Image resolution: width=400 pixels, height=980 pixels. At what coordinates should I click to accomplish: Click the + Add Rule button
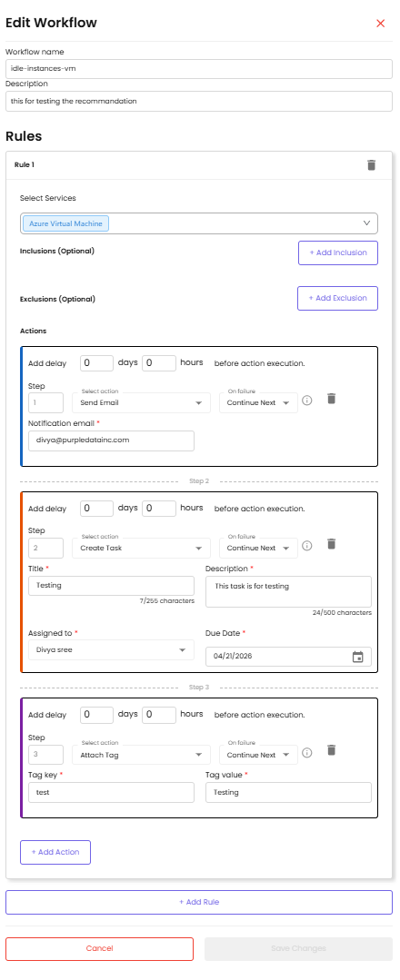click(199, 902)
